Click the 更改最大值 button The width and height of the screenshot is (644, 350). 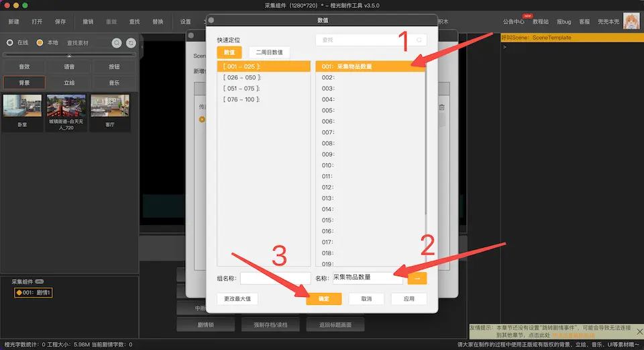pyautogui.click(x=237, y=299)
